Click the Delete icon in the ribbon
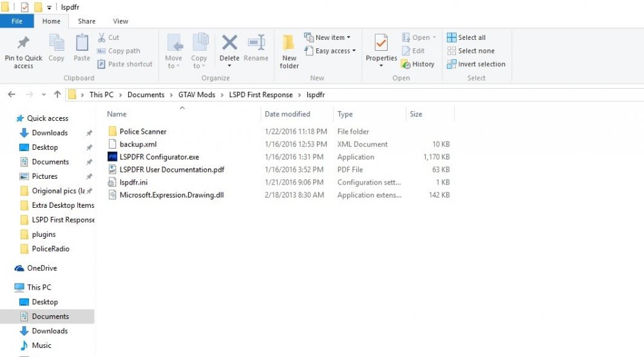The image size is (644, 357). tap(229, 42)
